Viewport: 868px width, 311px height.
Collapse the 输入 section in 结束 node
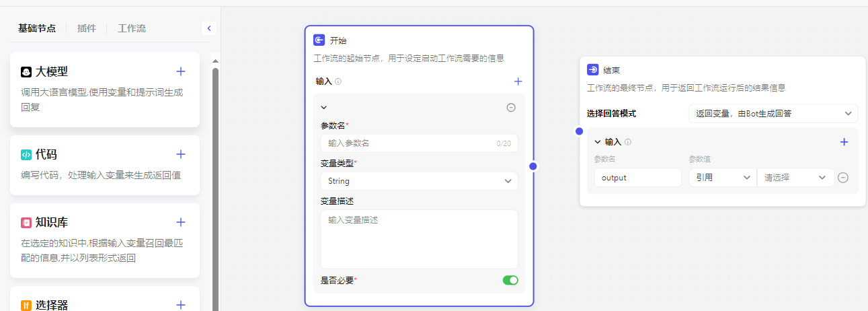pyautogui.click(x=597, y=142)
